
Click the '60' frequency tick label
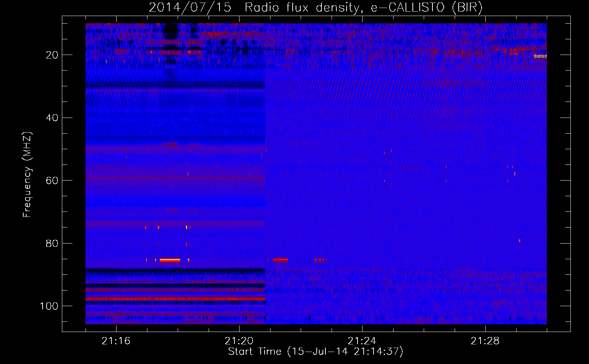coord(52,181)
